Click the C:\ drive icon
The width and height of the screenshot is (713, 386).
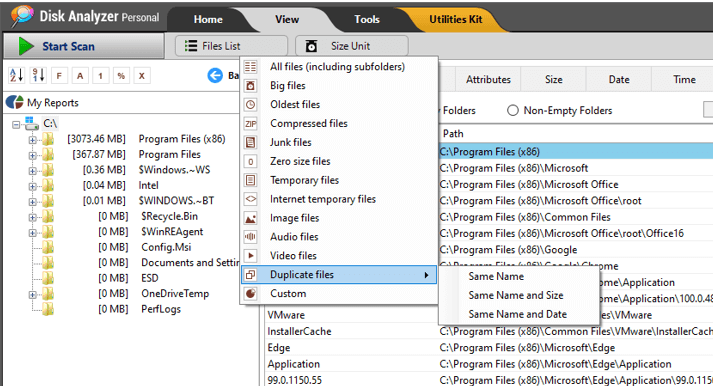click(31, 123)
